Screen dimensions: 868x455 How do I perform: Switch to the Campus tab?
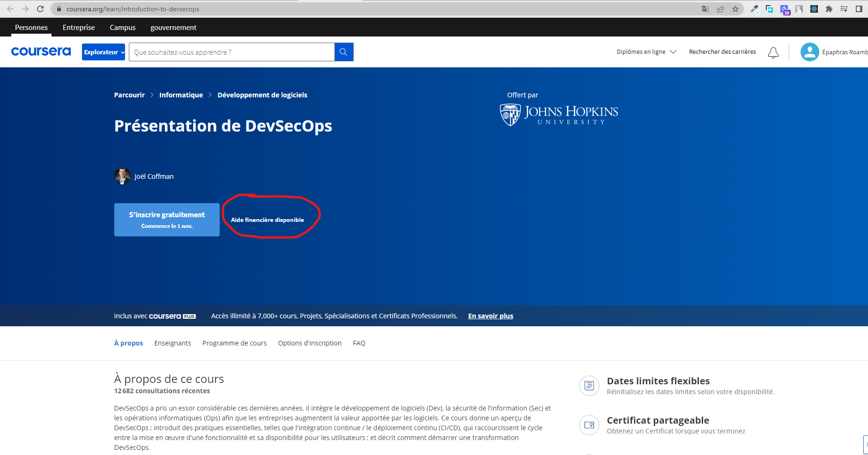123,28
